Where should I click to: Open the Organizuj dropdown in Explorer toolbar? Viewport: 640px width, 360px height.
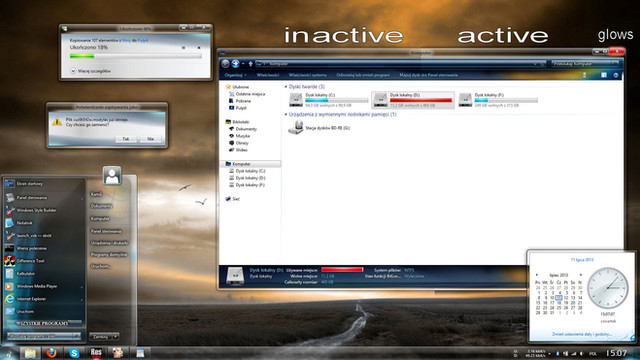pos(236,75)
